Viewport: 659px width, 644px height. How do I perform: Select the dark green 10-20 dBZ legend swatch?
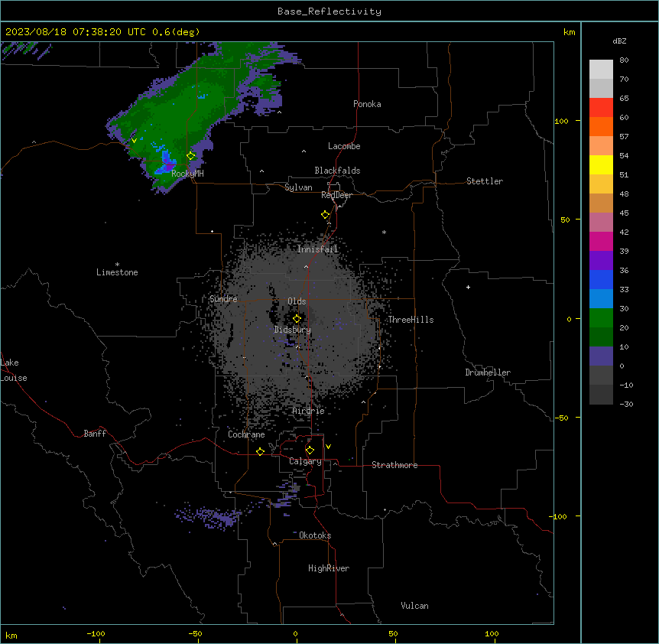601,337
